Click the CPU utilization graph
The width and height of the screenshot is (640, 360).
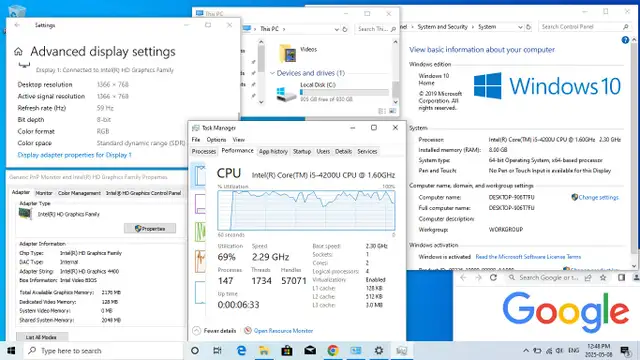[x=306, y=210]
